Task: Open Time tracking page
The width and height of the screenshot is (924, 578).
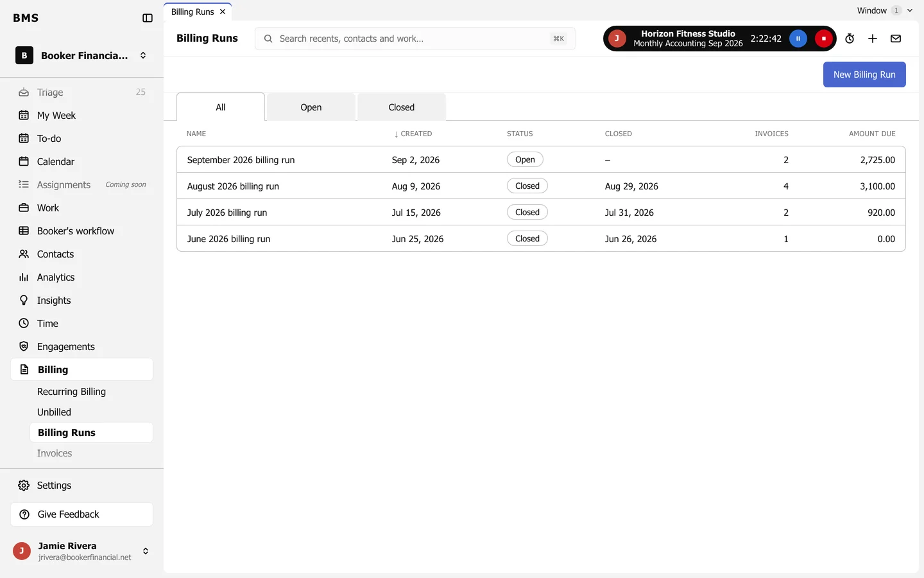Action: (x=81, y=324)
